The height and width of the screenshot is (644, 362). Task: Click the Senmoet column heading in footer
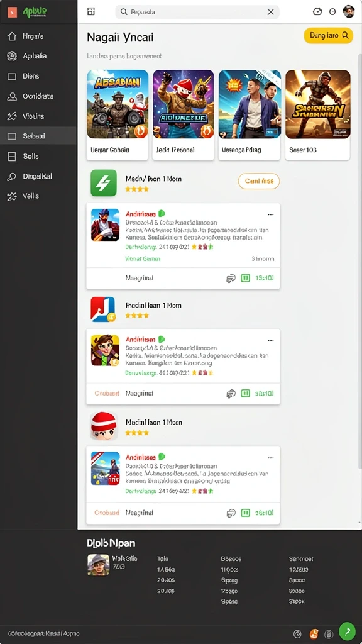301,558
